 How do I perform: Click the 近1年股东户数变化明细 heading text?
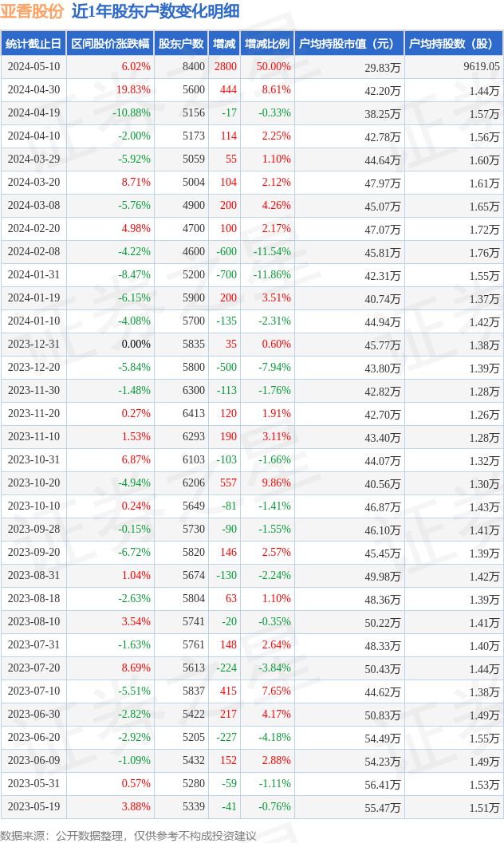(x=155, y=11)
